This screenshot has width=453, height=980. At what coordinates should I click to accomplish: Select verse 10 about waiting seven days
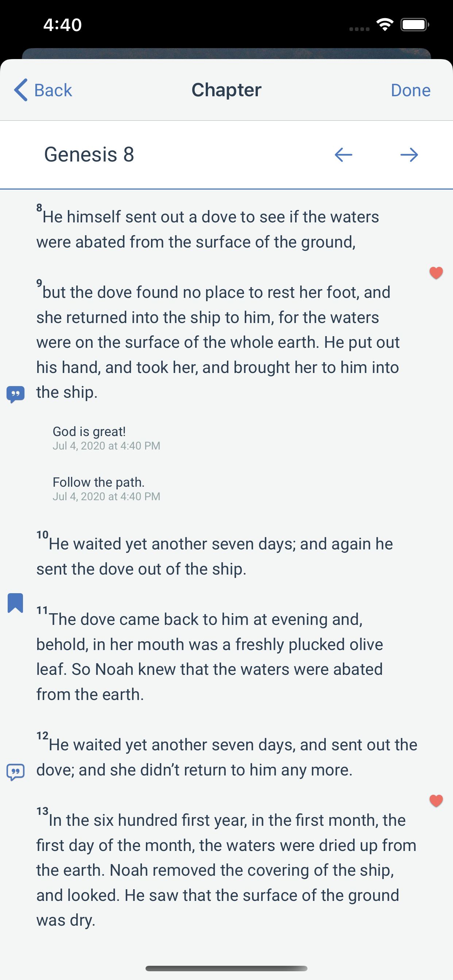pos(214,556)
